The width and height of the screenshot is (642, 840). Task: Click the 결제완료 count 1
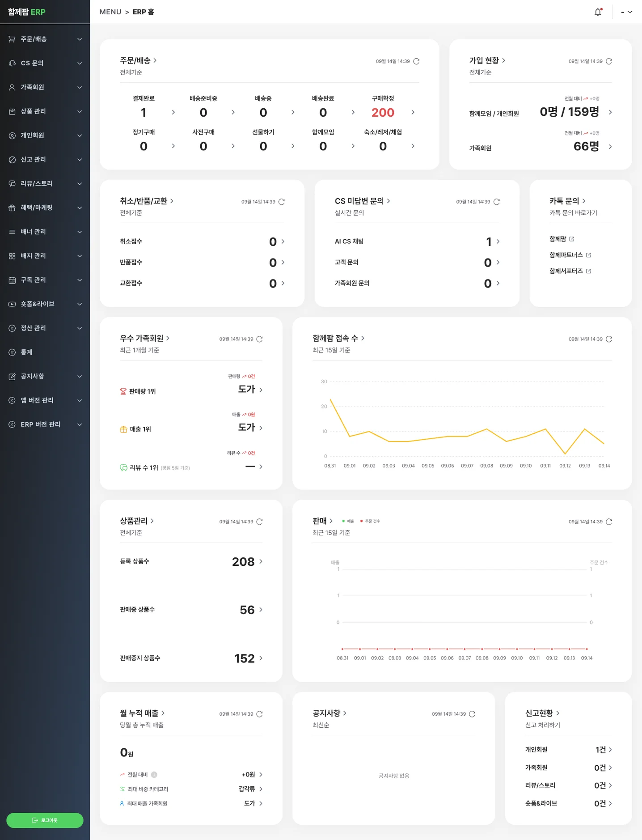(144, 113)
